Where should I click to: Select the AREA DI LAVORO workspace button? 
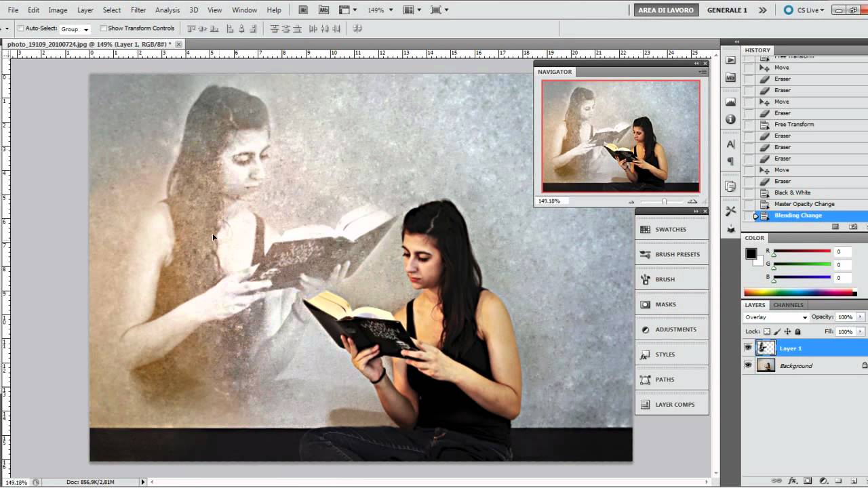coord(666,10)
